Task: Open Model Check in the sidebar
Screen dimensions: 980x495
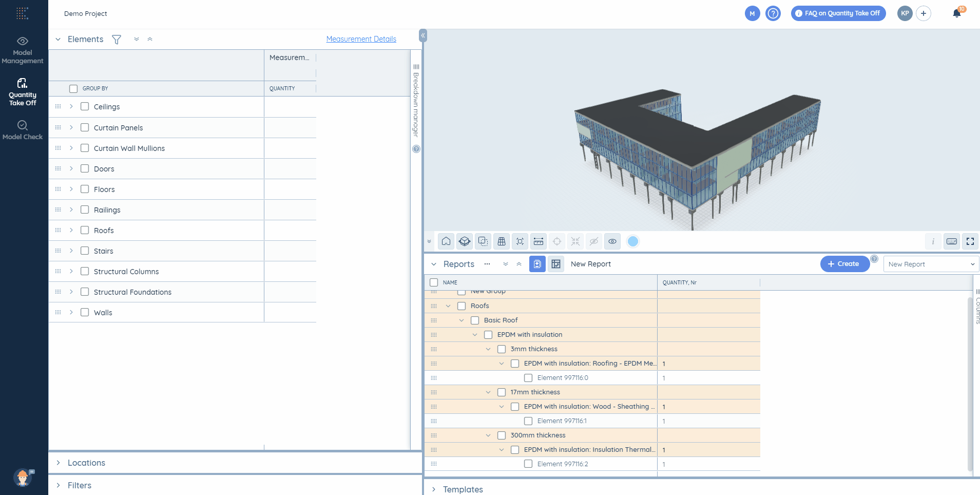Action: coord(23,130)
